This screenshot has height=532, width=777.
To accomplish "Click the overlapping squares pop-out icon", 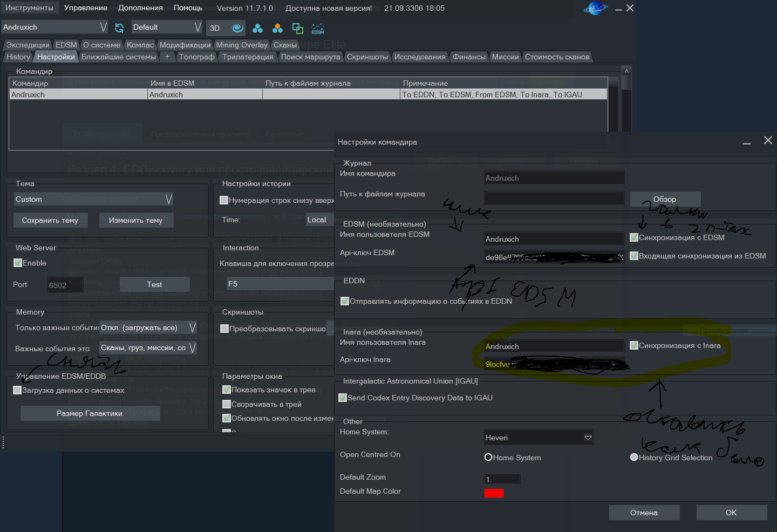I will pos(297,28).
